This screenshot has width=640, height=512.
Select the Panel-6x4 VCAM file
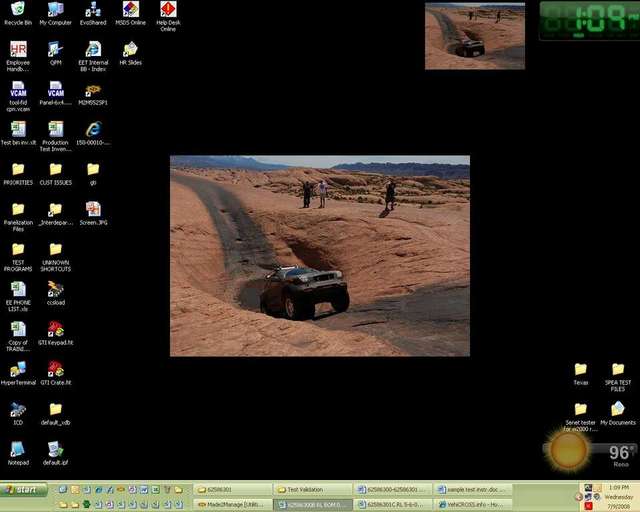pyautogui.click(x=56, y=93)
